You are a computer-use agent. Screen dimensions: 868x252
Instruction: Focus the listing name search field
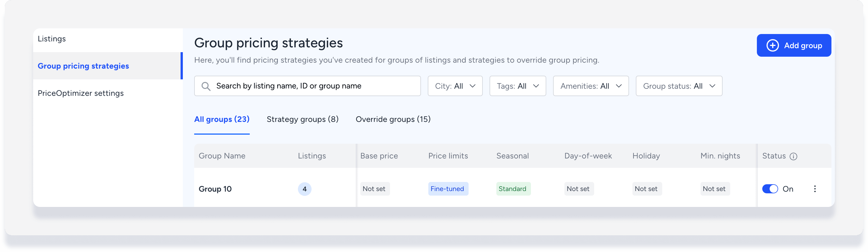pyautogui.click(x=313, y=86)
